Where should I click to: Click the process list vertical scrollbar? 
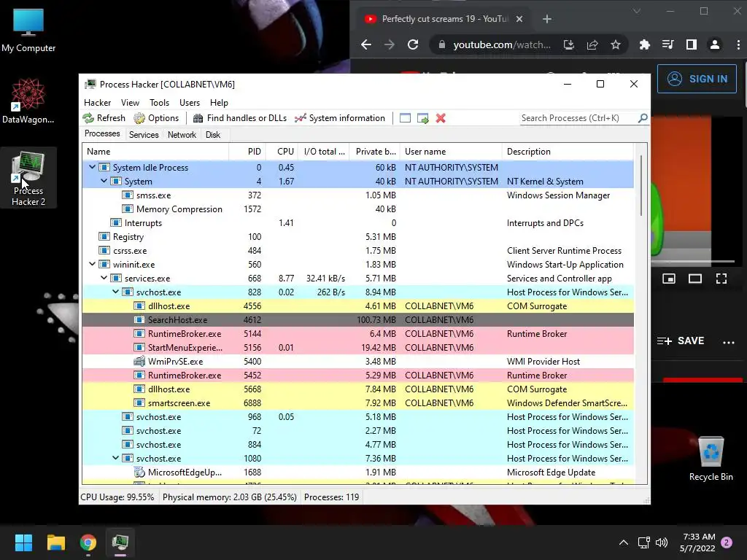(641, 186)
